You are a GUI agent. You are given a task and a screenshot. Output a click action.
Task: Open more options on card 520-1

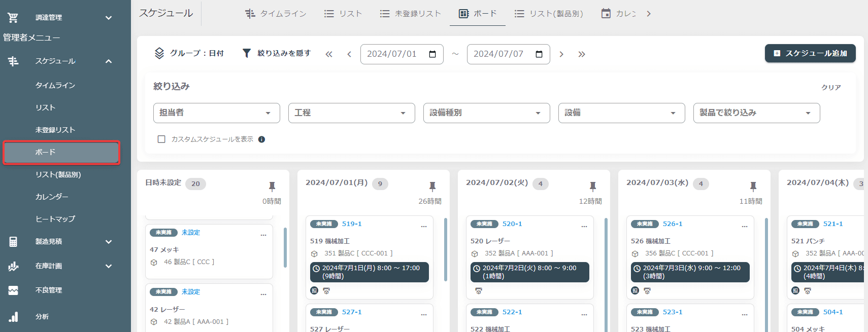click(584, 227)
